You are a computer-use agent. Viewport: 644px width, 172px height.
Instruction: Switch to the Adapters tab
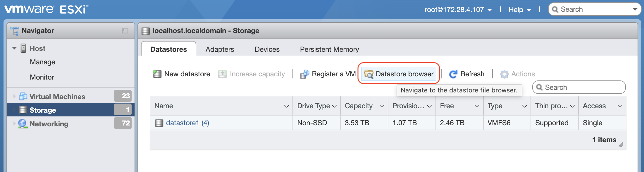pos(220,49)
